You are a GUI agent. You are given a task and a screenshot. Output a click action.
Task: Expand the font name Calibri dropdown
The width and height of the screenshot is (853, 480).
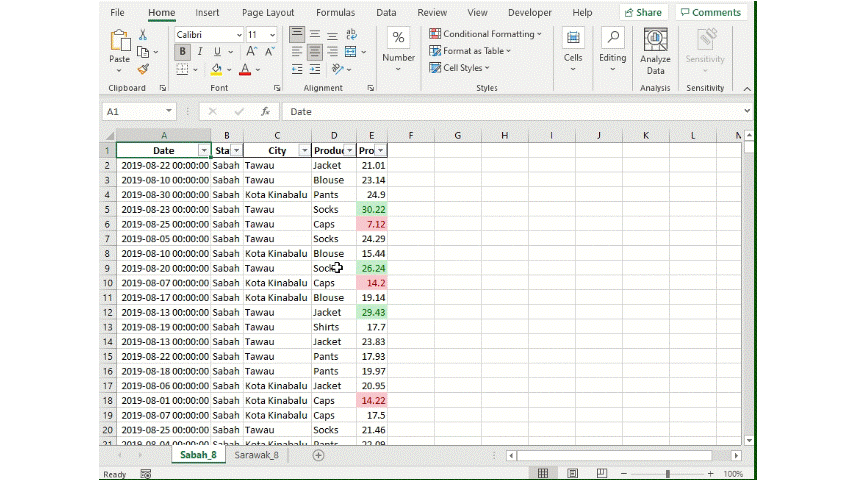coord(239,34)
